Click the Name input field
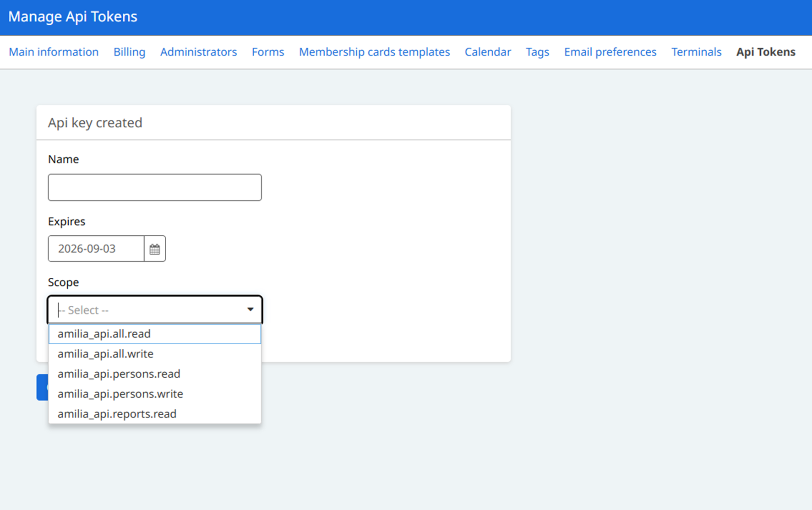Viewport: 812px width, 510px height. [155, 187]
